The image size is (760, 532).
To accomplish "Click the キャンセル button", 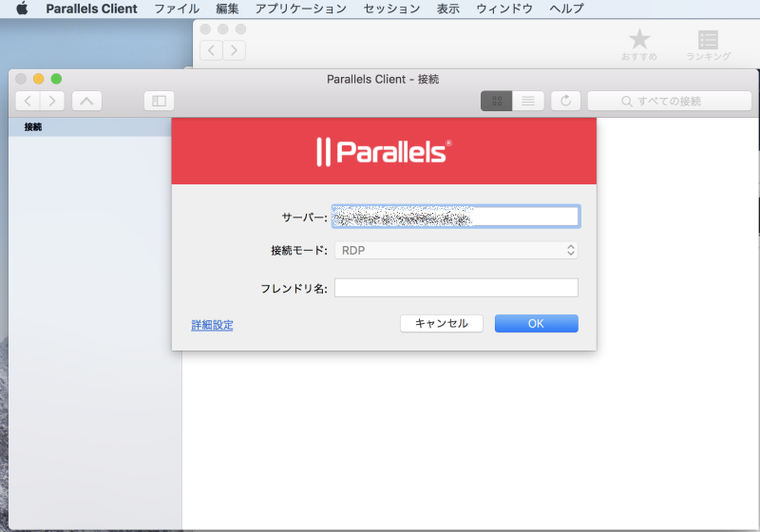I will pyautogui.click(x=442, y=324).
